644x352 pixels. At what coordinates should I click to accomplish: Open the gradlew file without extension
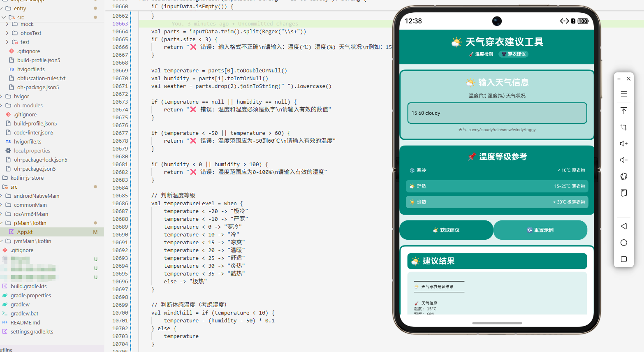(x=20, y=304)
